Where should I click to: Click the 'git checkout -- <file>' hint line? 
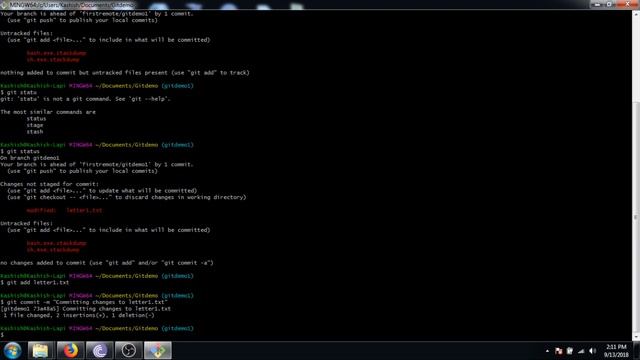point(127,197)
